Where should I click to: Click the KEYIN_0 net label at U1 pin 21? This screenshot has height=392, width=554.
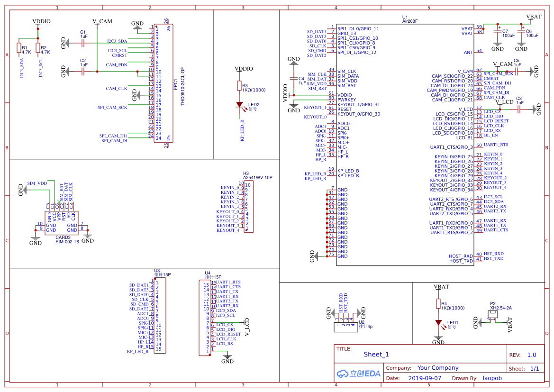pyautogui.click(x=493, y=154)
